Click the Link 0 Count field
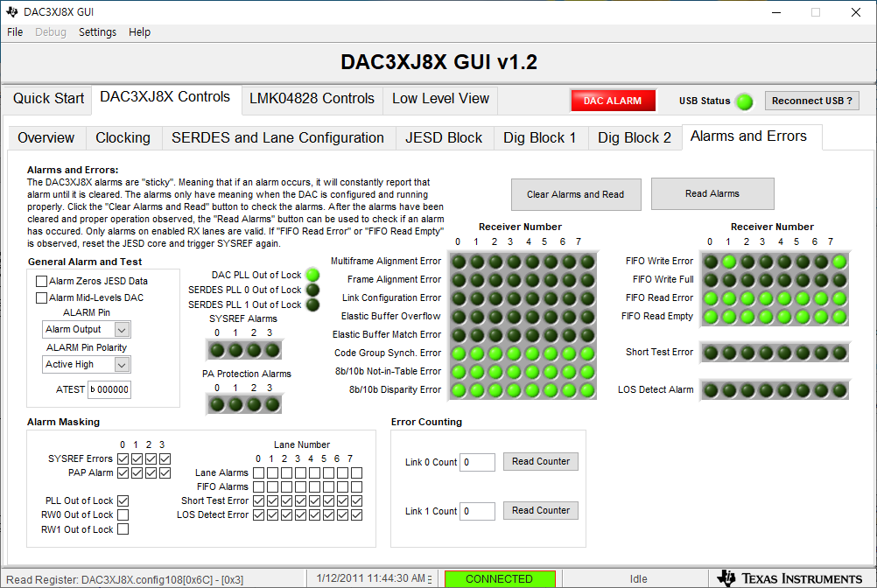877x588 pixels. [477, 462]
